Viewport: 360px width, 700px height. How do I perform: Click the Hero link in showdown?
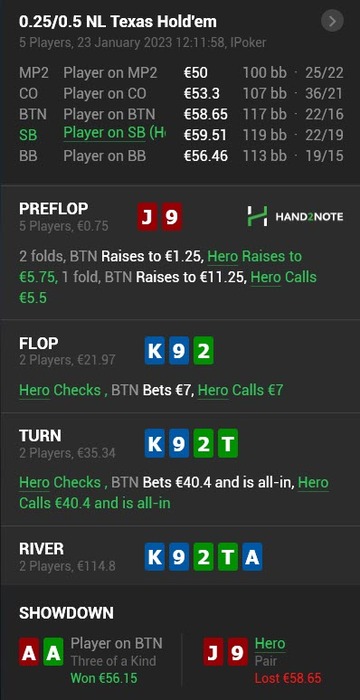[x=270, y=643]
